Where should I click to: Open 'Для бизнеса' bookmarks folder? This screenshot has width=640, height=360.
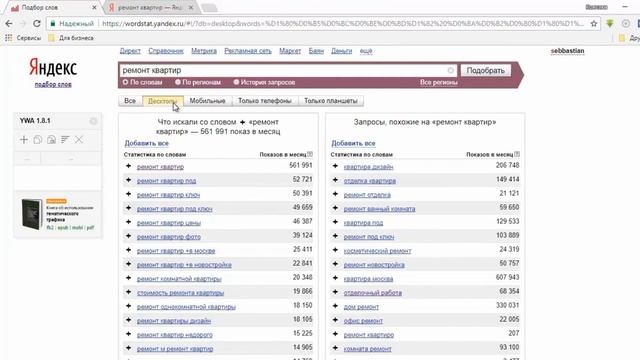(71, 38)
